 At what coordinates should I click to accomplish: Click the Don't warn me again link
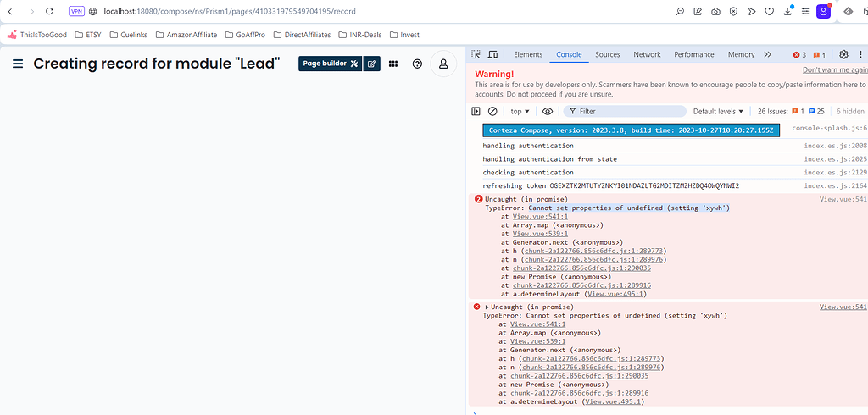[835, 69]
